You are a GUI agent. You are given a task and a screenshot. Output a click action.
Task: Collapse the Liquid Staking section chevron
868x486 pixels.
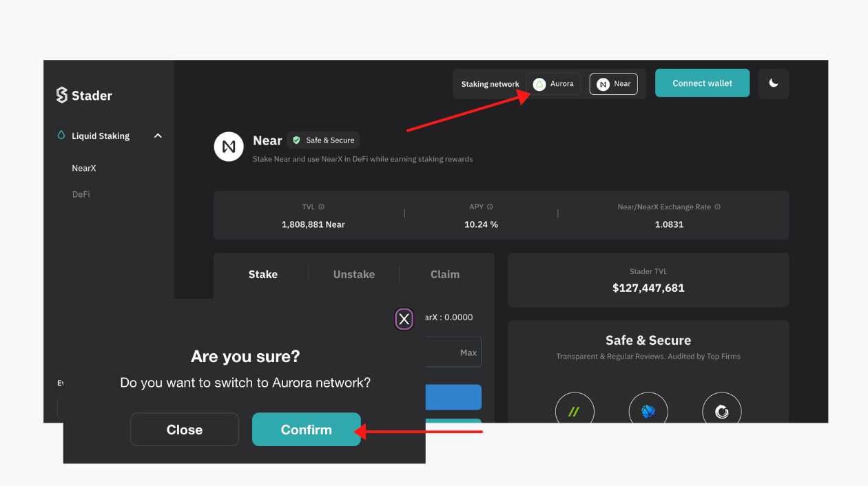158,136
